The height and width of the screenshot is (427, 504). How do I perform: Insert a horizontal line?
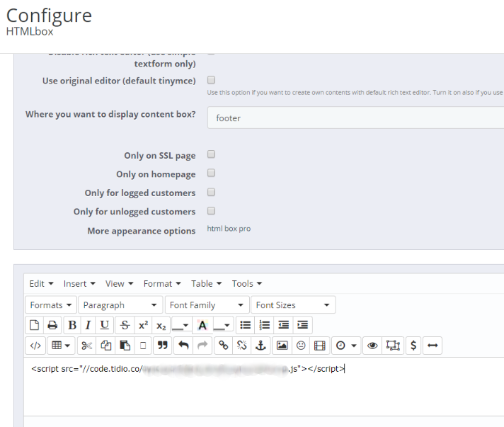(x=433, y=346)
